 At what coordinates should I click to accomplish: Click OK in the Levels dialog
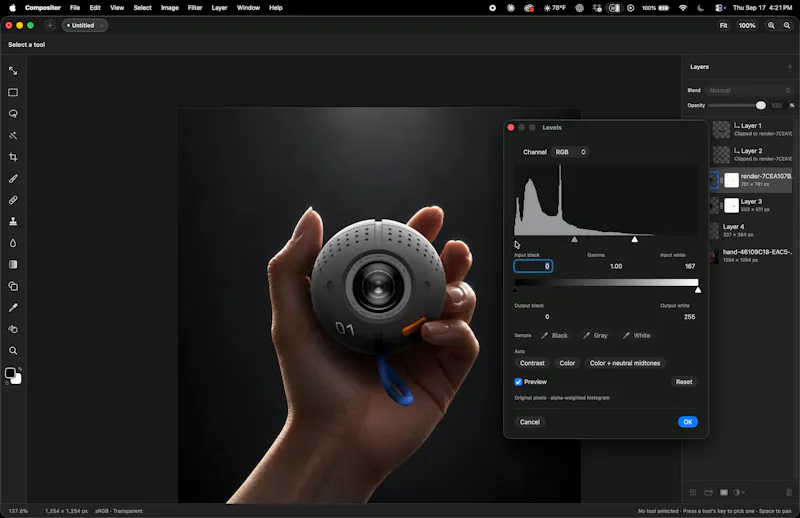pos(688,422)
